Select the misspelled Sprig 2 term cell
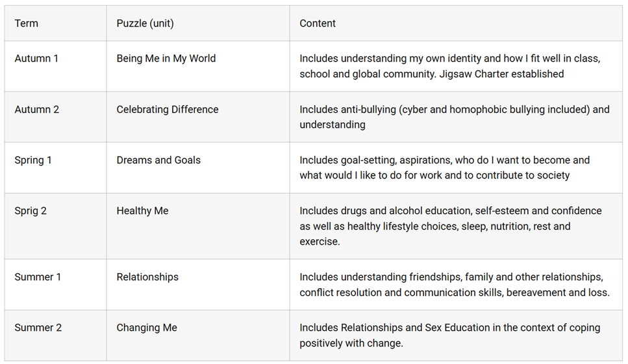 click(31, 211)
